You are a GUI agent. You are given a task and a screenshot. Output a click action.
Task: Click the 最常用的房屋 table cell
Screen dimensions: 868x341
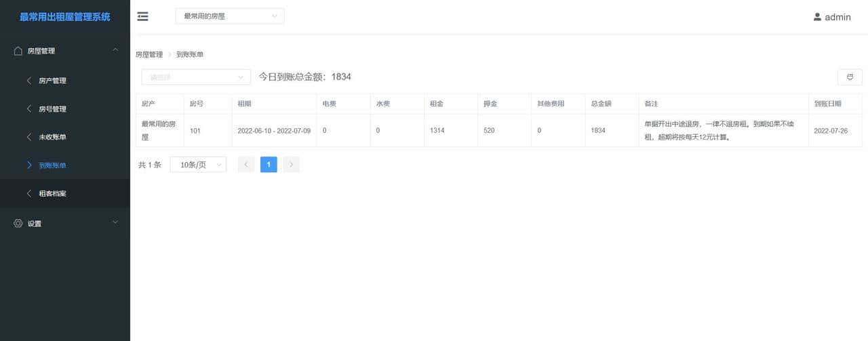[159, 130]
